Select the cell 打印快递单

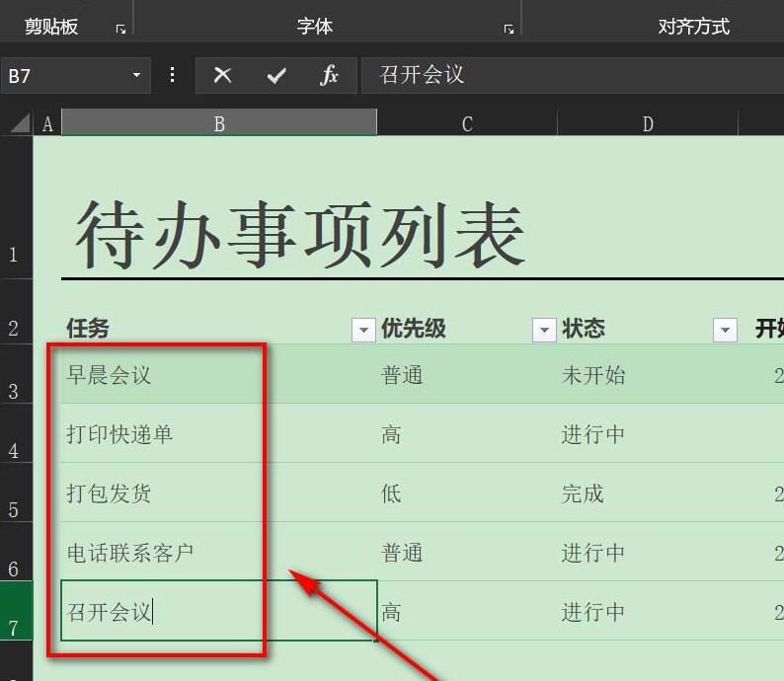219,433
